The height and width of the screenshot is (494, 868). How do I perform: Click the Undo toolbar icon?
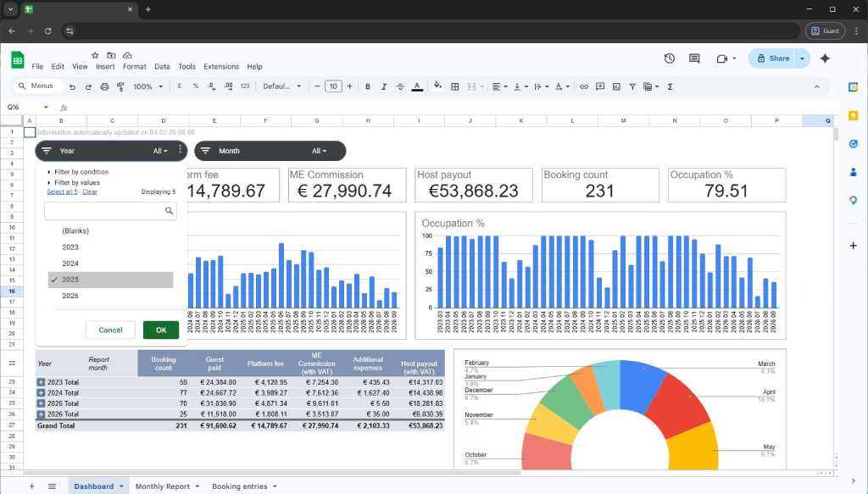pos(72,86)
